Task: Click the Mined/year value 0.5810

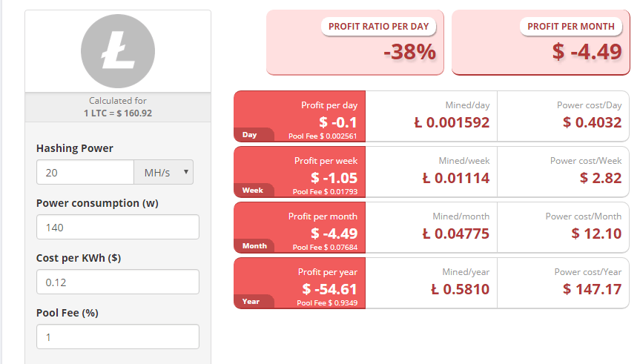Action: click(x=460, y=289)
